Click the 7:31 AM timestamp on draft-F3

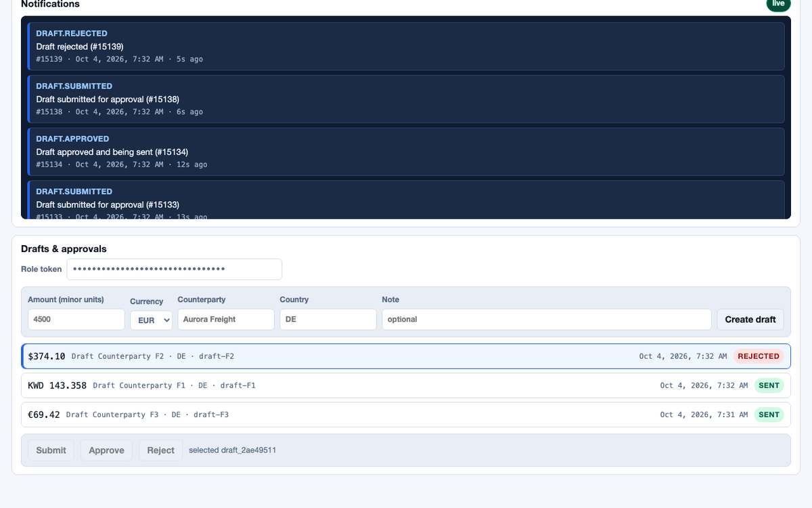[704, 415]
